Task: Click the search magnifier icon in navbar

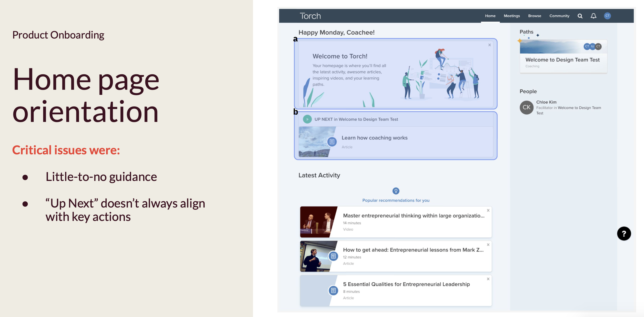Action: [x=580, y=16]
